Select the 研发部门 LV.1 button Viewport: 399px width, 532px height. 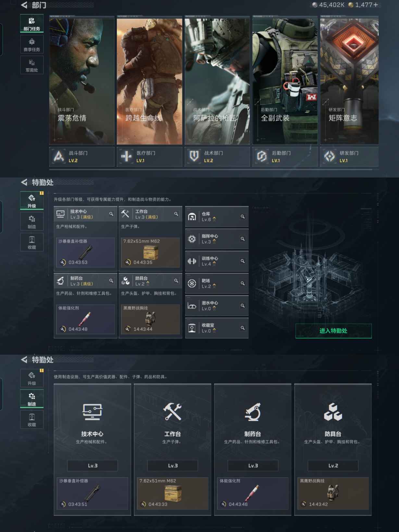pyautogui.click(x=349, y=157)
